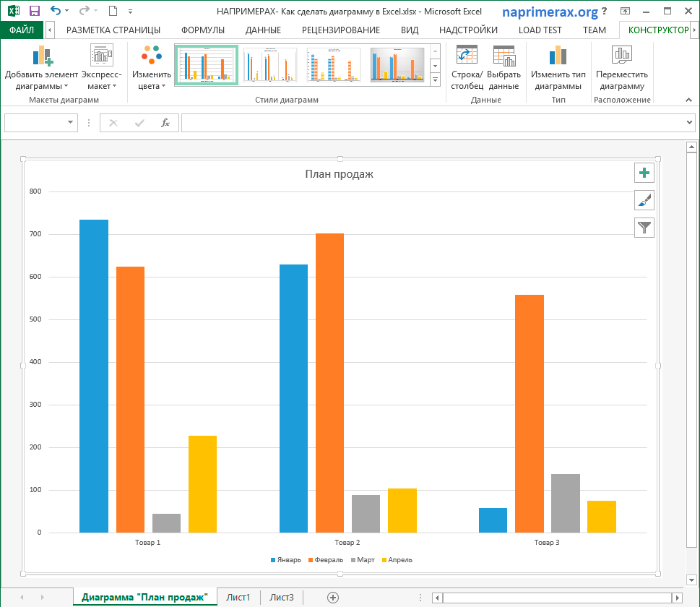The width and height of the screenshot is (700, 607).
Task: Save the workbook from Quick Access toolbar
Action: [34, 11]
